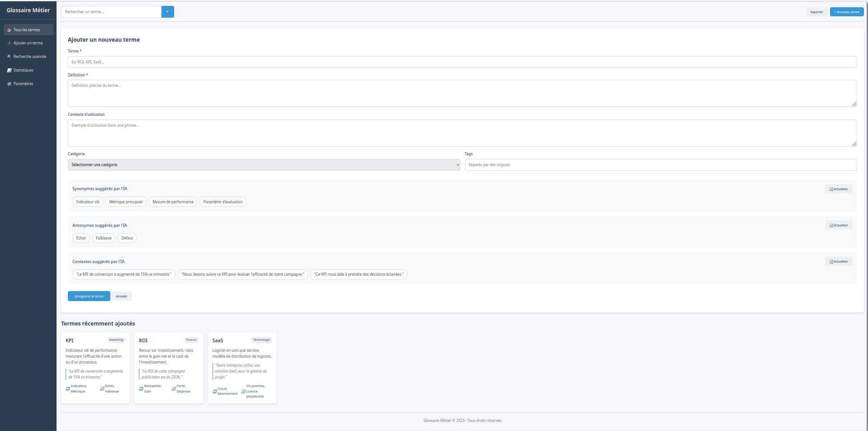Open Ajouter un terme sidebar item

(28, 43)
